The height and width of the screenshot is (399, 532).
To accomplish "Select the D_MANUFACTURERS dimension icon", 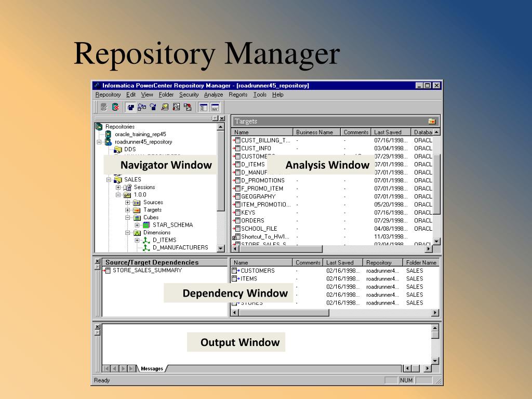I will [146, 248].
